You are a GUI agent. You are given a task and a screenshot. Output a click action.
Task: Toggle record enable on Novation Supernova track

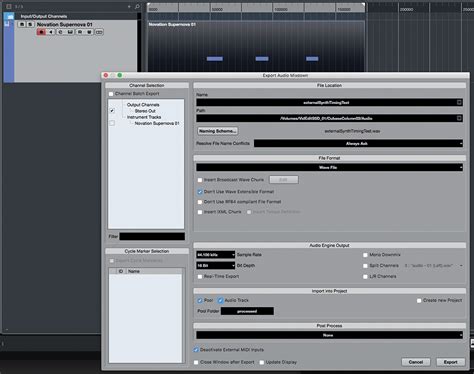[x=41, y=32]
